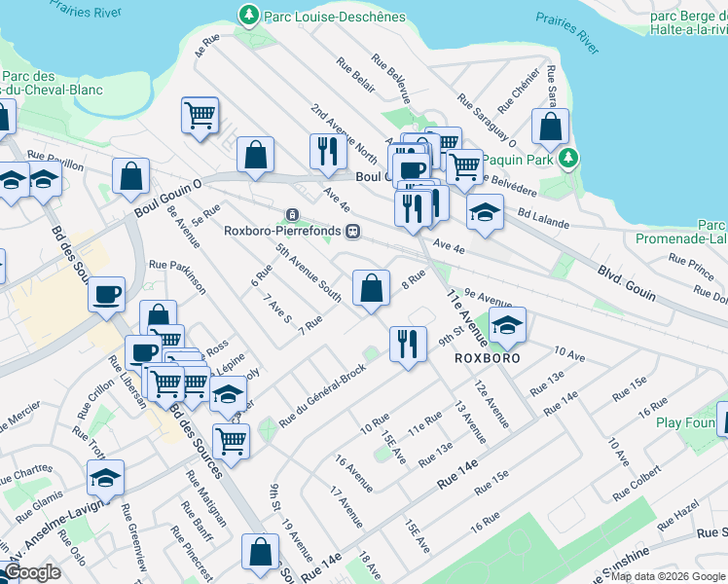Open the coffee cup marker near Rue Parkinson
The height and width of the screenshot is (584, 728).
(x=106, y=296)
